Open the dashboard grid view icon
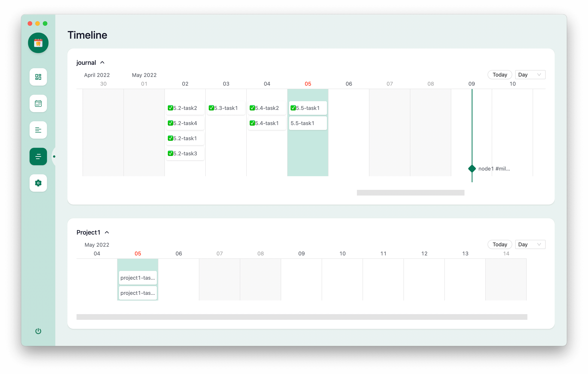The image size is (588, 374). [x=38, y=77]
